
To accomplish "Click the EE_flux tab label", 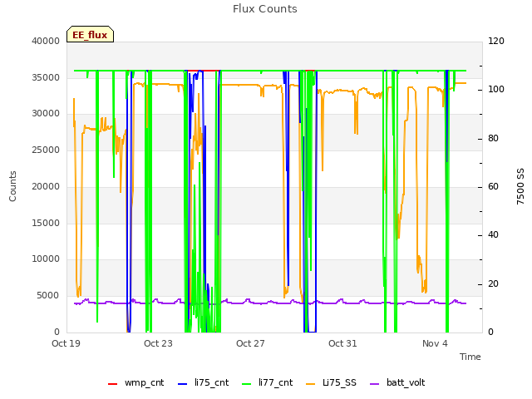I will [90, 35].
